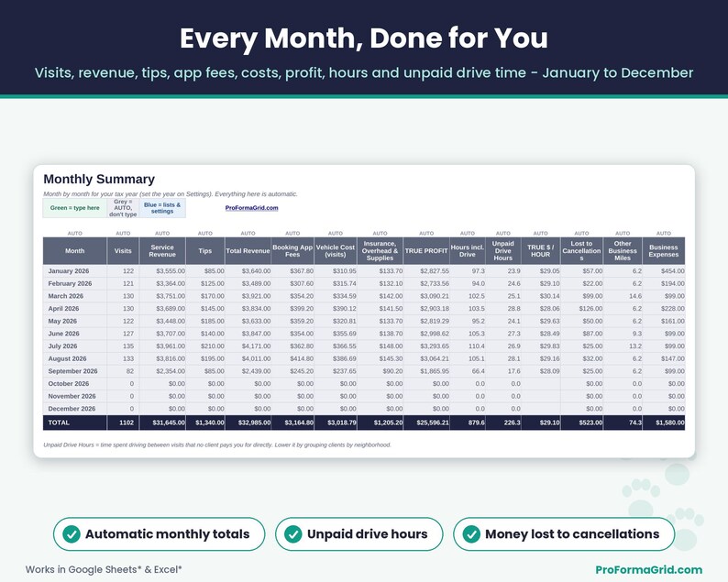Select the Hours incl. Drive column header

[468, 250]
